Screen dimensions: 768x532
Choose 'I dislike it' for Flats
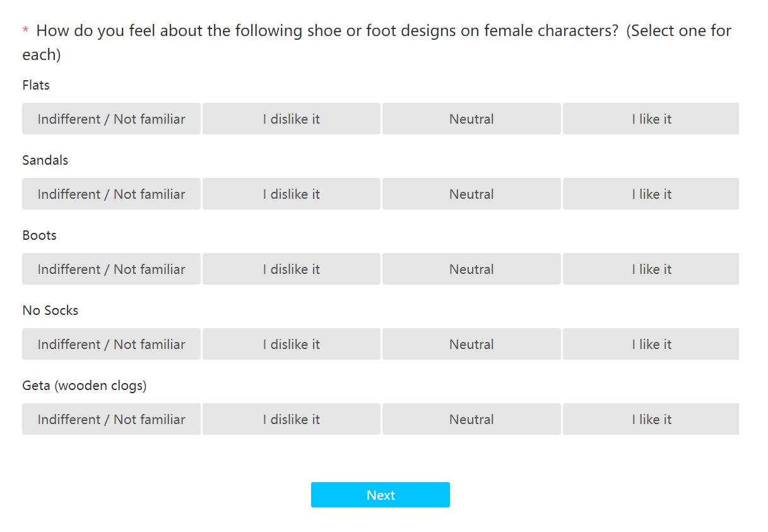tap(292, 119)
